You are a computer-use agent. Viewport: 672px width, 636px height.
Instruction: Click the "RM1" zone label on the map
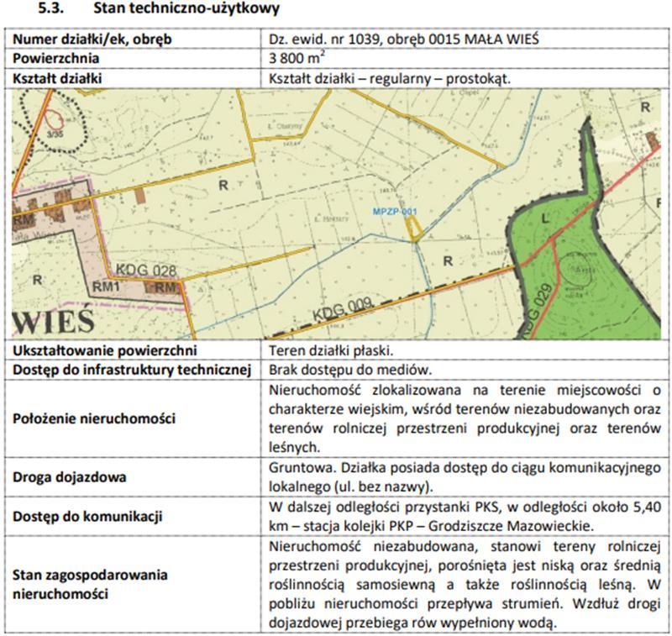coord(106,286)
